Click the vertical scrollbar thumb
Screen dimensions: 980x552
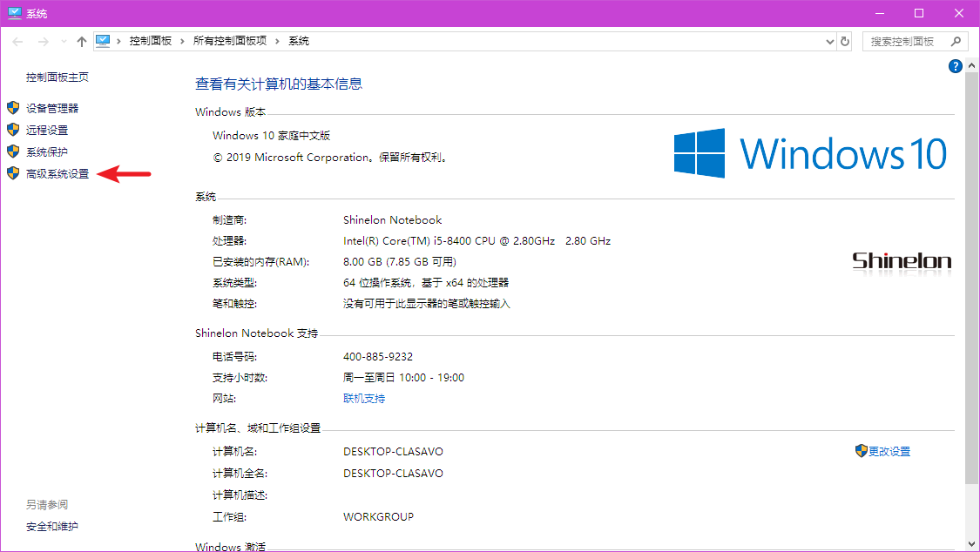pyautogui.click(x=972, y=278)
